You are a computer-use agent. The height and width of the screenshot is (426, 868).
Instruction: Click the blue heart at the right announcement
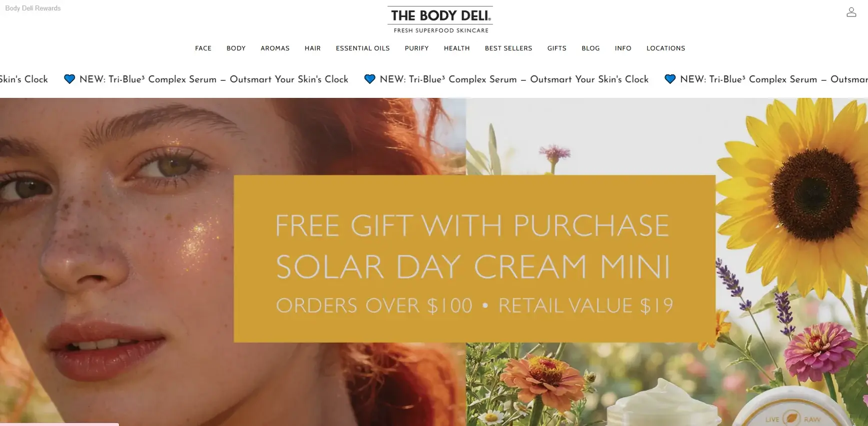coord(670,79)
